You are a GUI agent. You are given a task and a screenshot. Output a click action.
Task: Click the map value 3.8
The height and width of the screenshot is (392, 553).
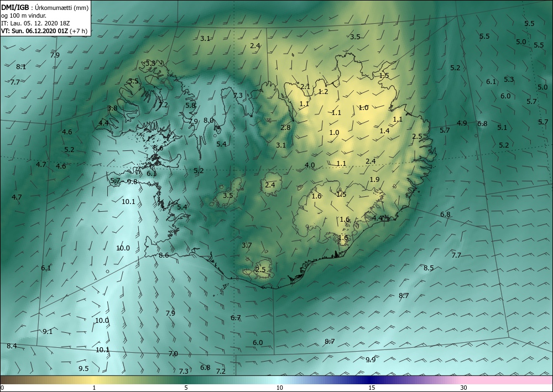point(112,108)
